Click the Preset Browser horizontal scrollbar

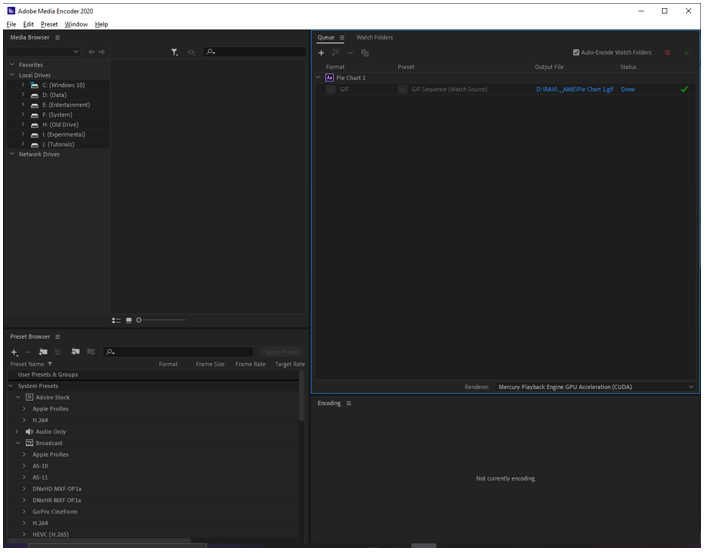point(101,540)
